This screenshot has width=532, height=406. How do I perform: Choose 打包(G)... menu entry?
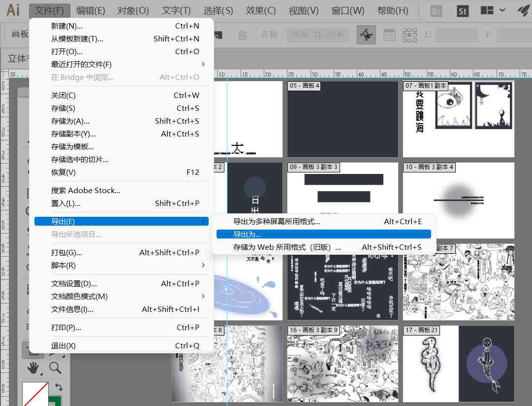(122, 252)
